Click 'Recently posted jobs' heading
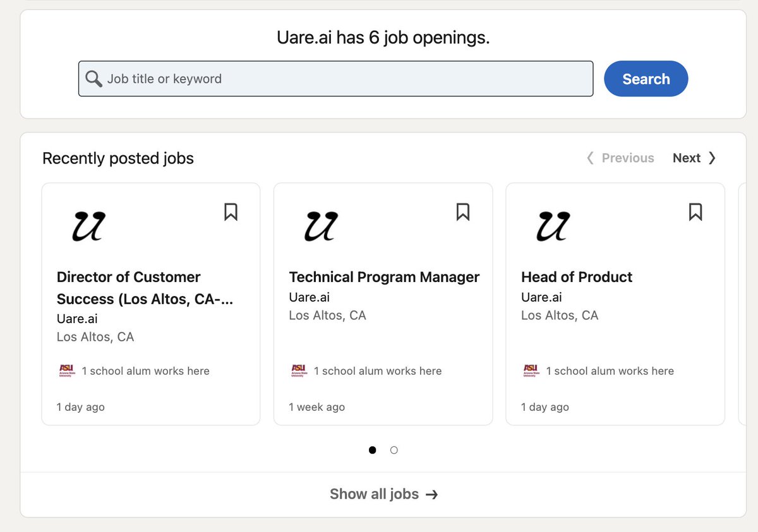Screen dimensions: 758x532 (x=118, y=158)
